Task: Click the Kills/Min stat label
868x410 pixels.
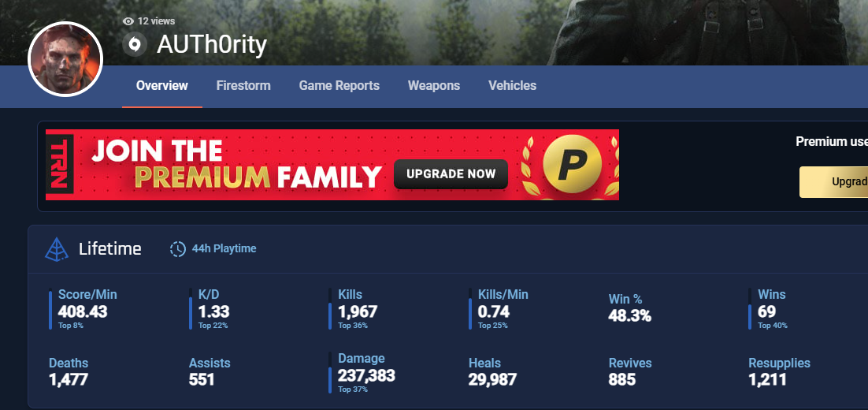Action: pos(503,295)
